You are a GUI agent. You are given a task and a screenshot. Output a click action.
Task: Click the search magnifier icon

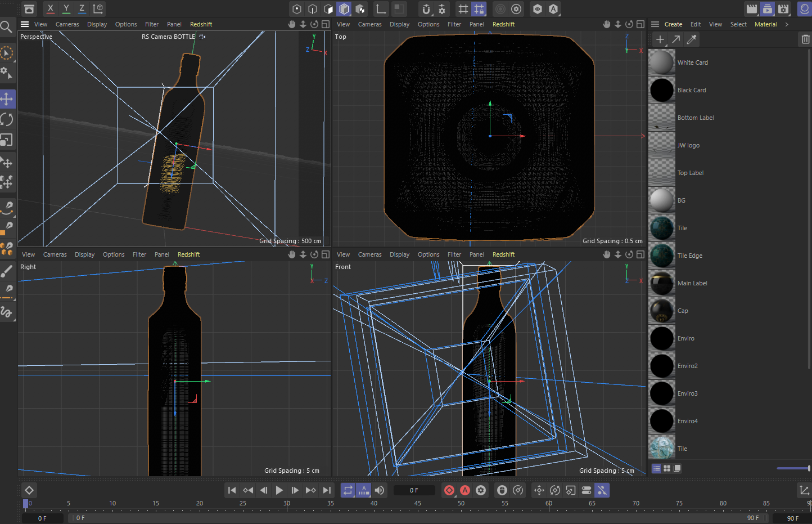6,26
